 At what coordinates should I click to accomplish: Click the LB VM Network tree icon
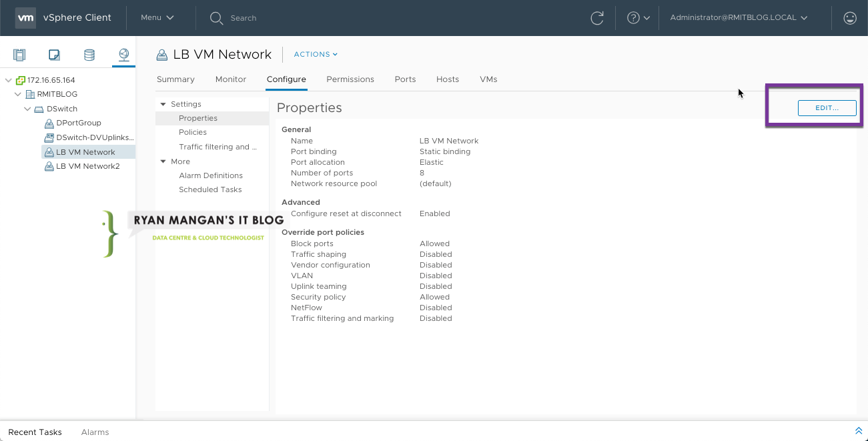point(49,152)
